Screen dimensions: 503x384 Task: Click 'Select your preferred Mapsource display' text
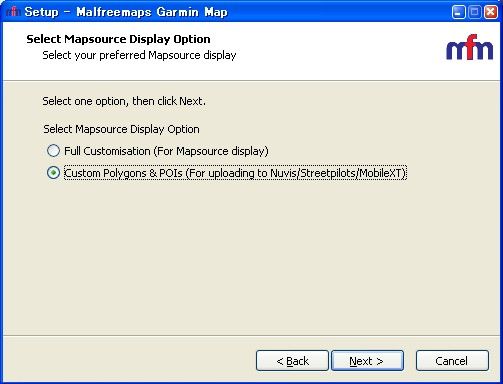[x=139, y=55]
